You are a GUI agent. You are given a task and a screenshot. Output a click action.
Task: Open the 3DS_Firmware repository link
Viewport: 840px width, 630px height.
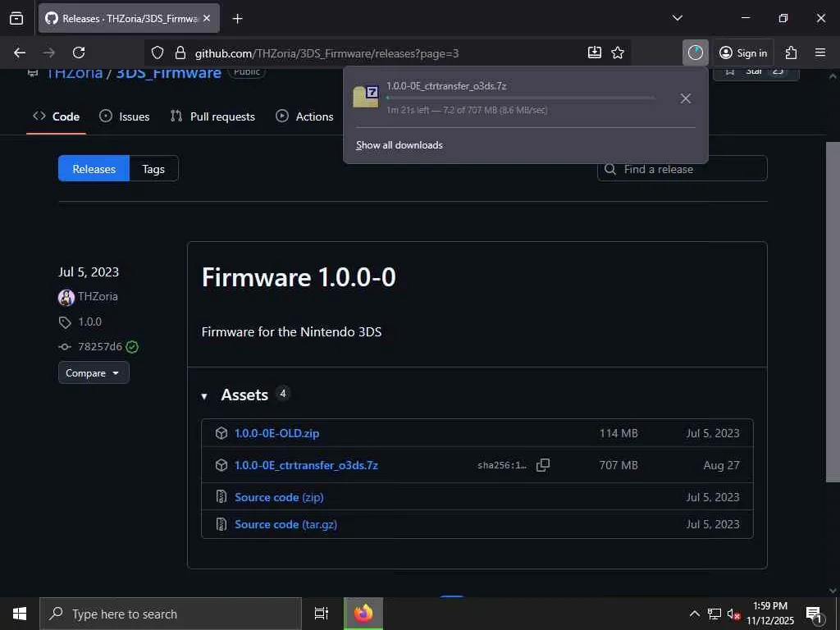[168, 73]
